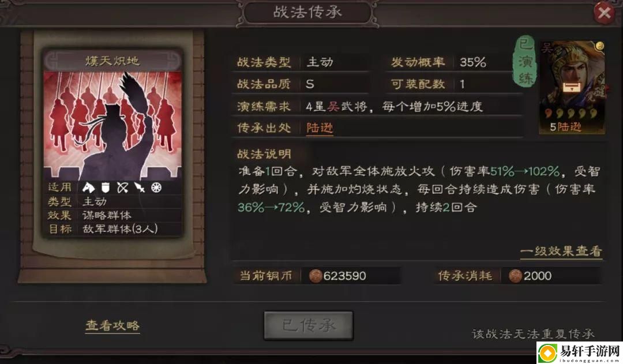Screen dimensions: 623x364
Task: Click the coin icon beside 2000 cost
Action: coord(515,276)
